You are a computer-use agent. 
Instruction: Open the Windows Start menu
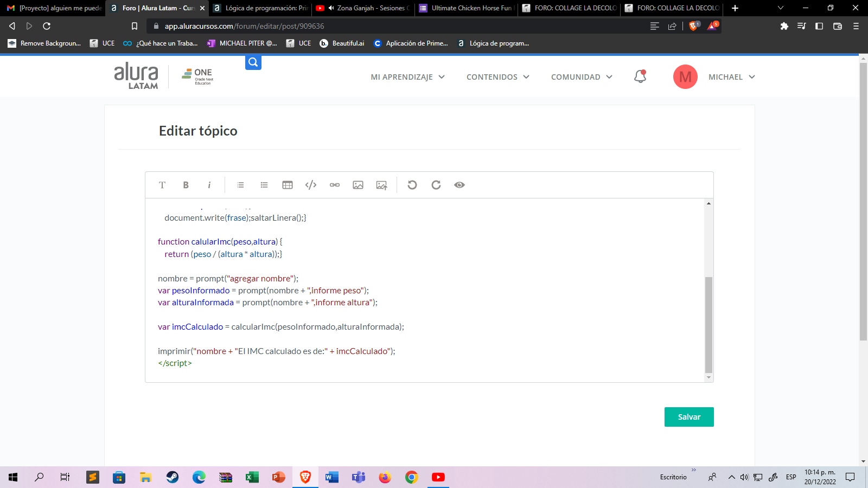[13, 477]
